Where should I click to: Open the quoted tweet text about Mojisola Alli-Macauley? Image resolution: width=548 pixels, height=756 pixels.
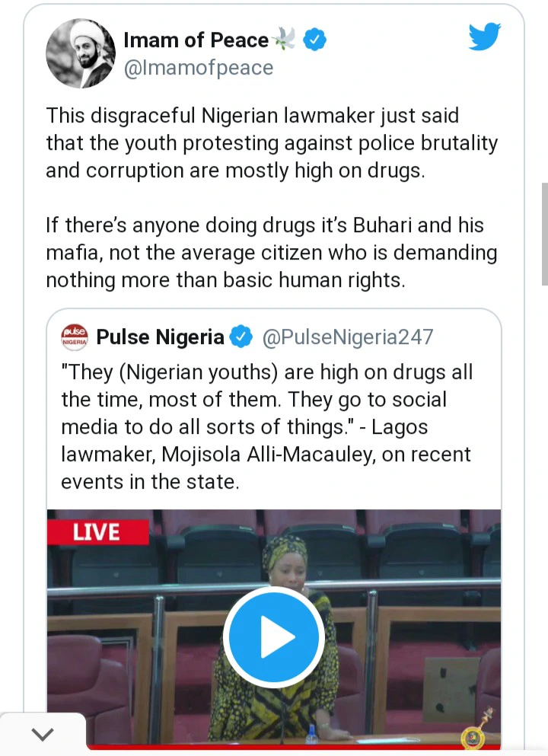point(266,426)
